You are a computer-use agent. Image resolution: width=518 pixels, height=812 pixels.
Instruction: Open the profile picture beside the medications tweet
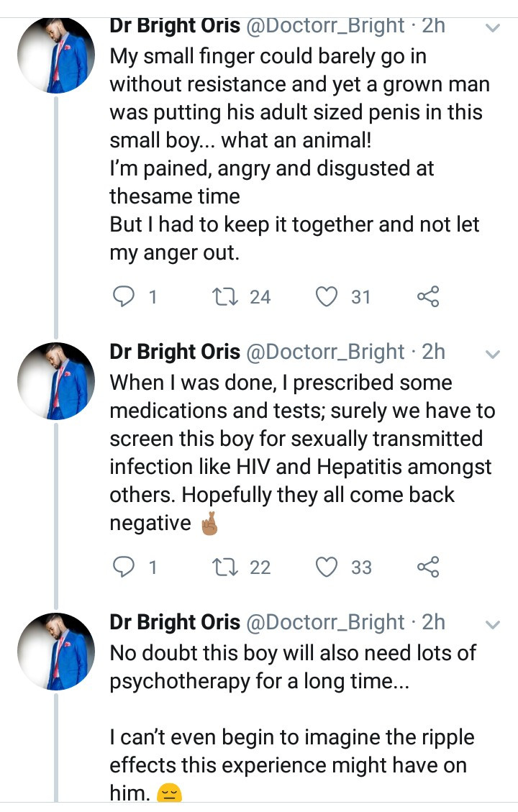tap(56, 381)
